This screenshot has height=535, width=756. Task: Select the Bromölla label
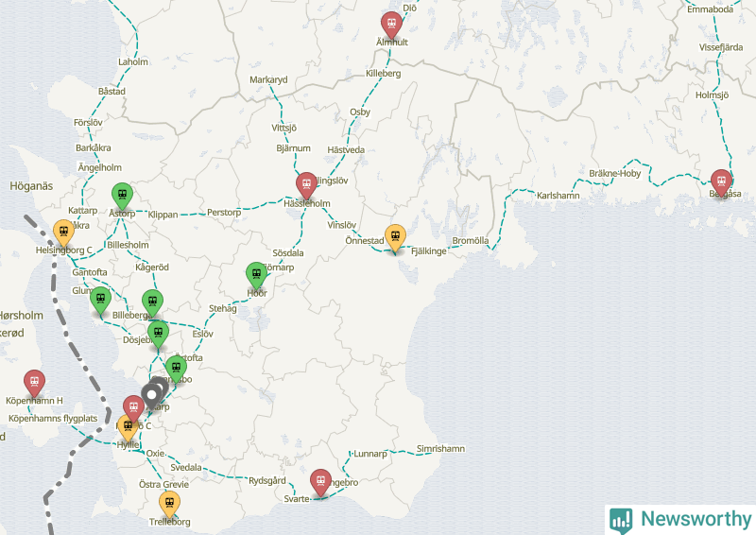pos(470,241)
